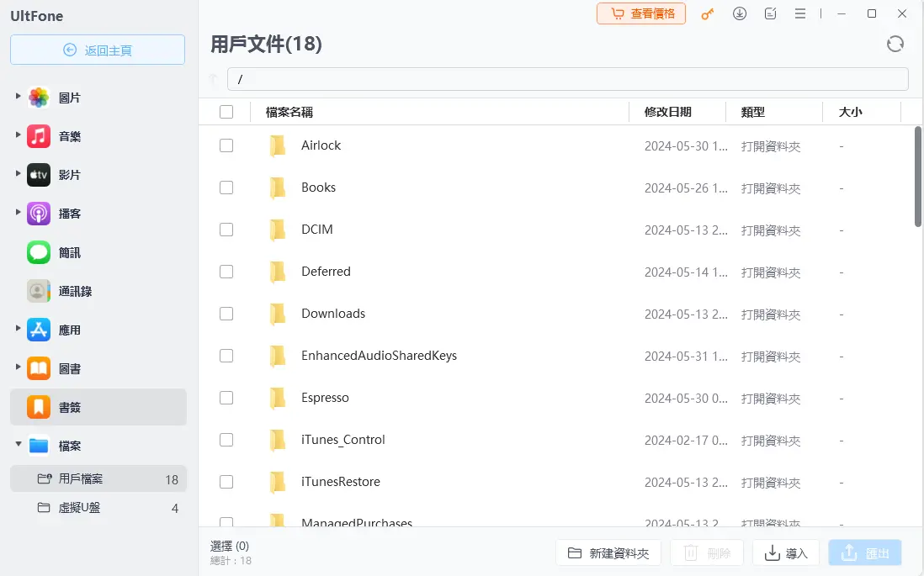This screenshot has width=924, height=576.
Task: Click the Espresso folder icon
Action: (278, 399)
